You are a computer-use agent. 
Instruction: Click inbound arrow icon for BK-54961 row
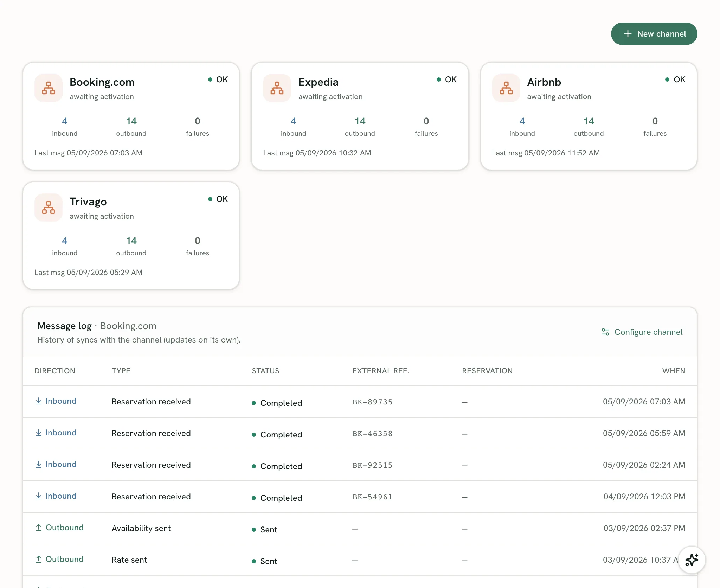click(39, 496)
